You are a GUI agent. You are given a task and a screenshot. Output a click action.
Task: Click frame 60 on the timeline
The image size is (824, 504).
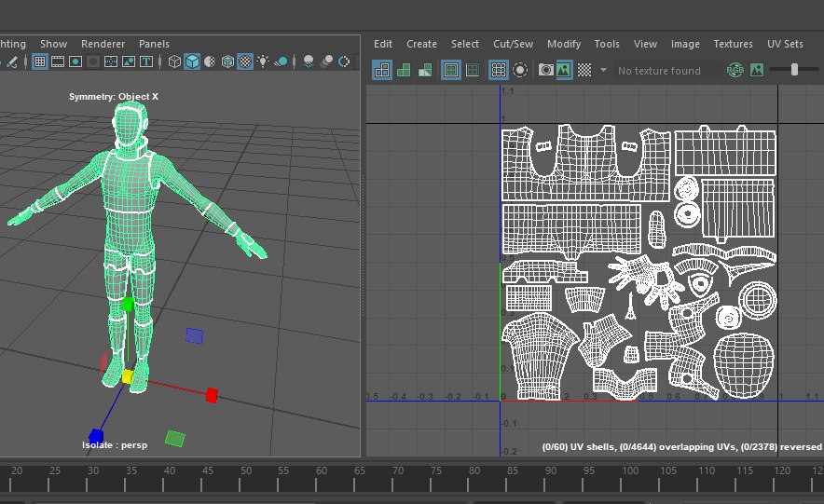(321, 470)
